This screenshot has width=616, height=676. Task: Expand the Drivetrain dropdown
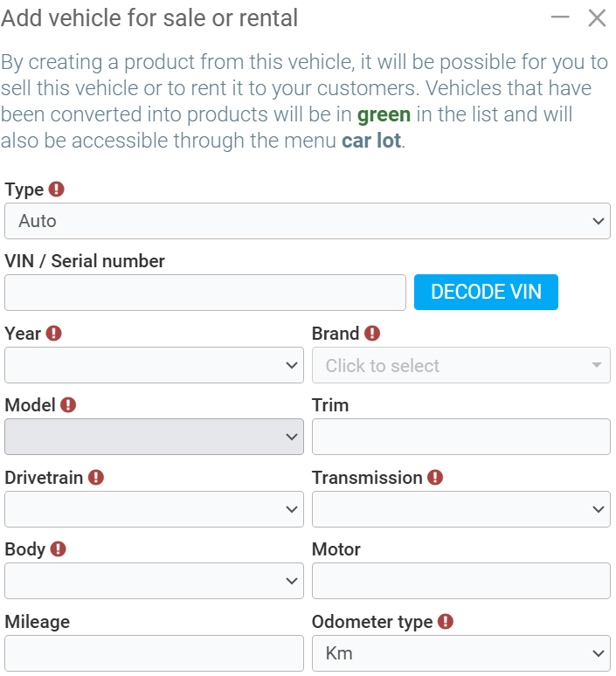coord(154,509)
